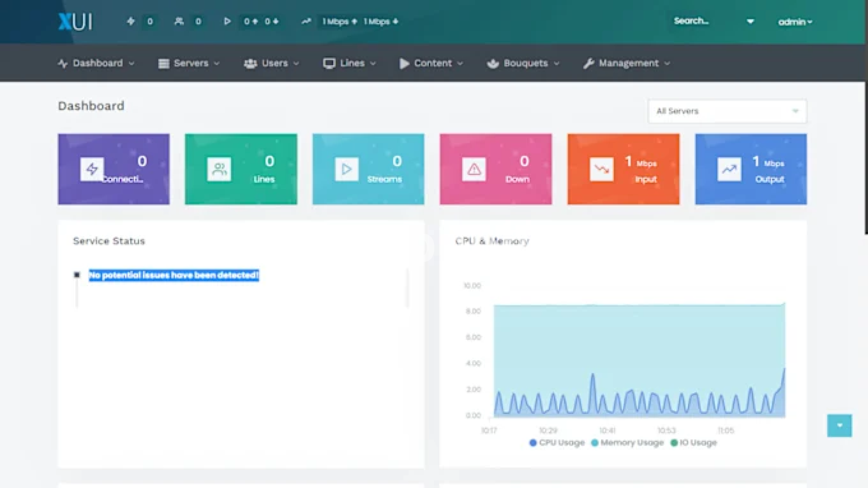Click the Input card downward trend icon
This screenshot has width=868, height=488.
coord(601,169)
